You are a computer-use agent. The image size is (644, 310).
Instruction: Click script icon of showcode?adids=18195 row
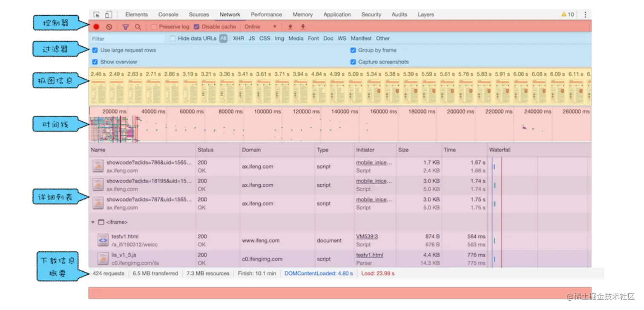tap(98, 185)
